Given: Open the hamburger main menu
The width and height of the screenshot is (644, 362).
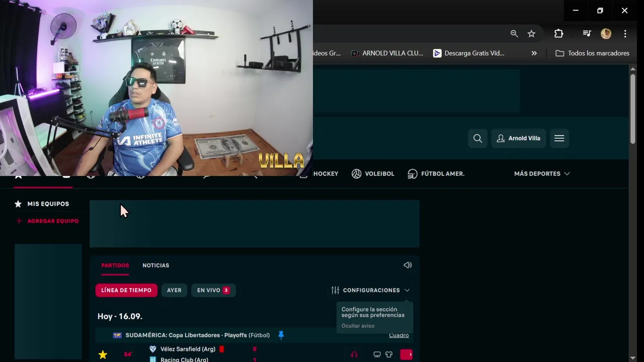Looking at the screenshot, I should pos(559,138).
